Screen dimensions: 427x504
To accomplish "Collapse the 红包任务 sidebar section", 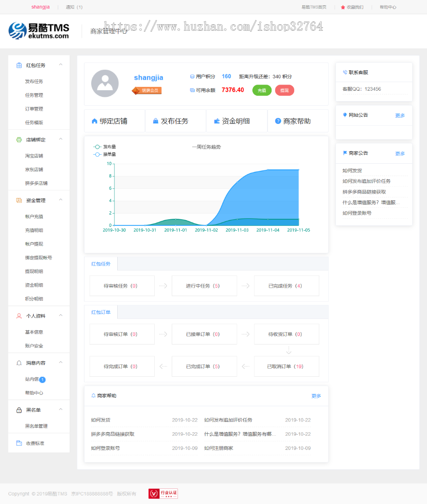I will tap(60, 65).
